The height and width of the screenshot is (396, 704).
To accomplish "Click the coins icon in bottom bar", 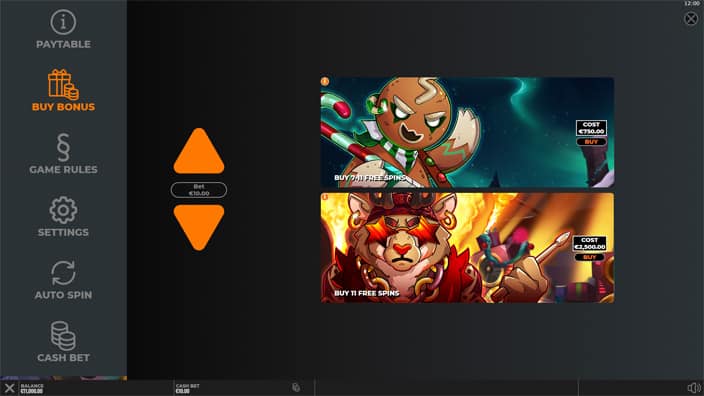I will pyautogui.click(x=296, y=387).
